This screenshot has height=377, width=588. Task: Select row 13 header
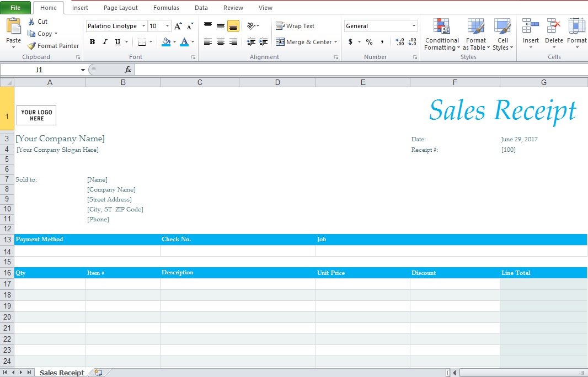[7, 240]
